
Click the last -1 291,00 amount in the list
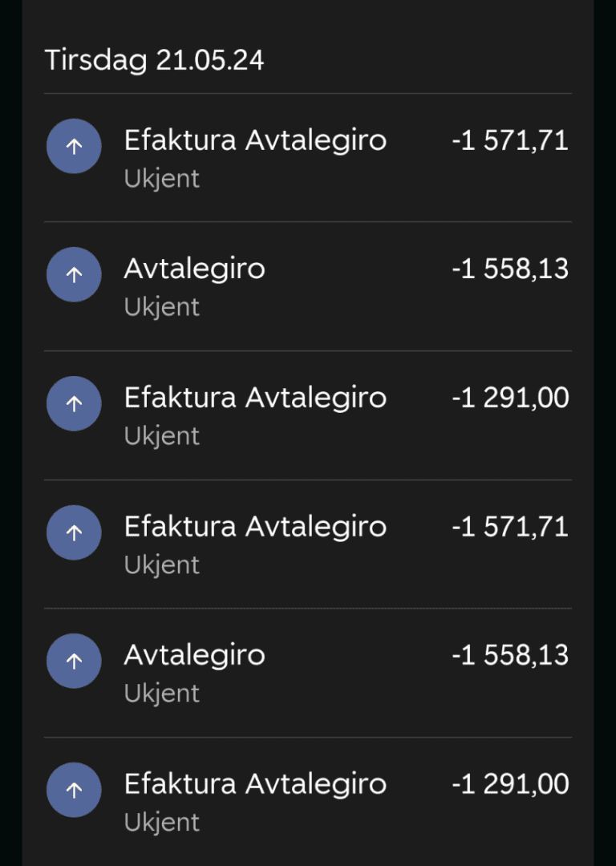tap(510, 783)
